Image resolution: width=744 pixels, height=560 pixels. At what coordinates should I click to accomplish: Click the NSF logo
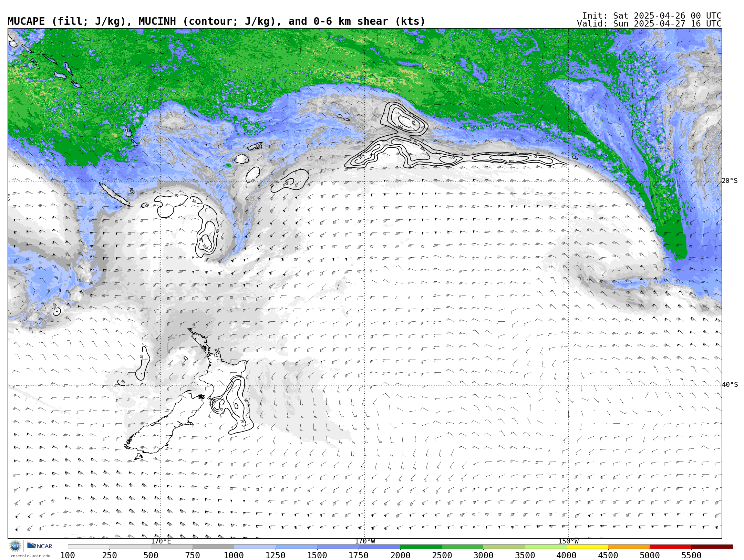click(x=15, y=546)
